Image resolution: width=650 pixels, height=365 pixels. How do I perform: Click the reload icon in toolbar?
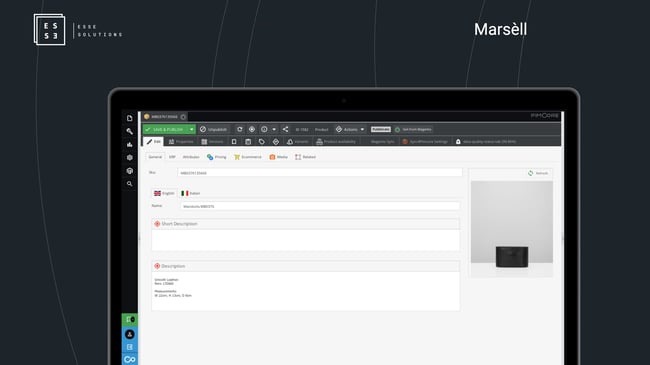click(240, 129)
